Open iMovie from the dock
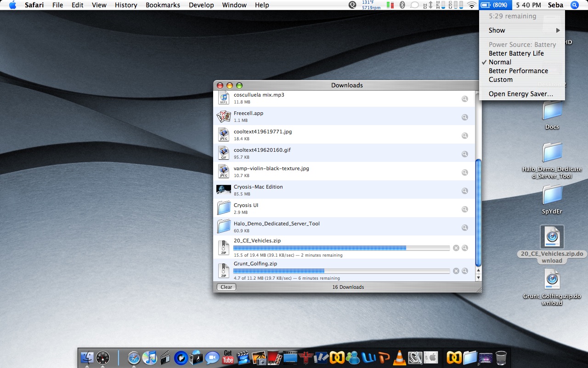Viewport: 588px width, 368px height. (x=243, y=357)
